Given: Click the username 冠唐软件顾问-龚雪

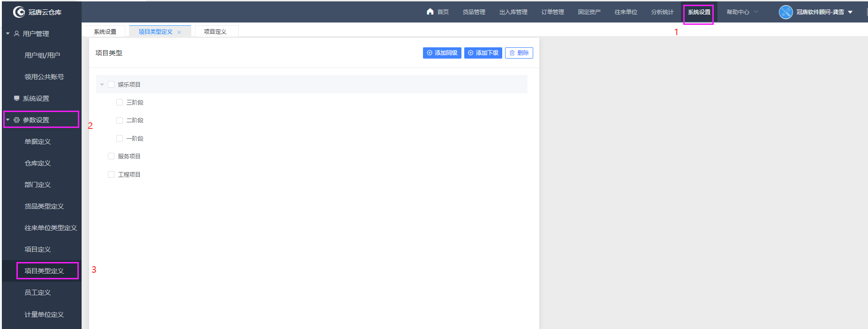Looking at the screenshot, I should [820, 12].
